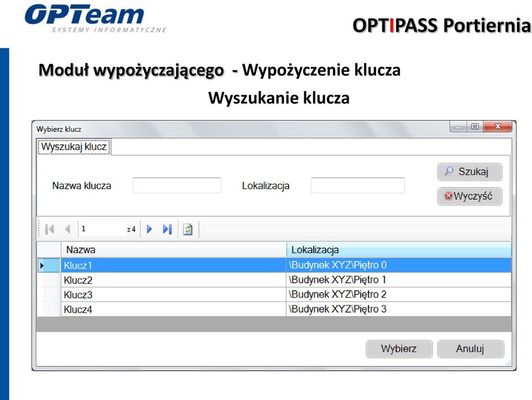
Task: Cancel with the Anuluj button
Action: (470, 349)
